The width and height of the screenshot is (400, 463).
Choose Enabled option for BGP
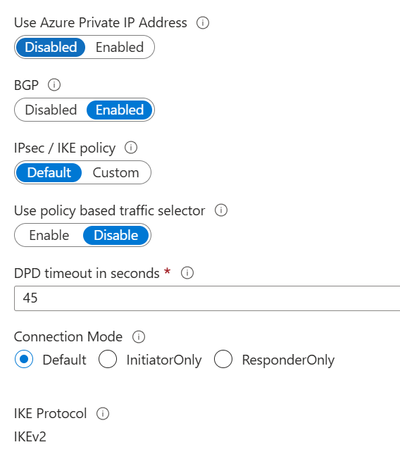tap(120, 110)
